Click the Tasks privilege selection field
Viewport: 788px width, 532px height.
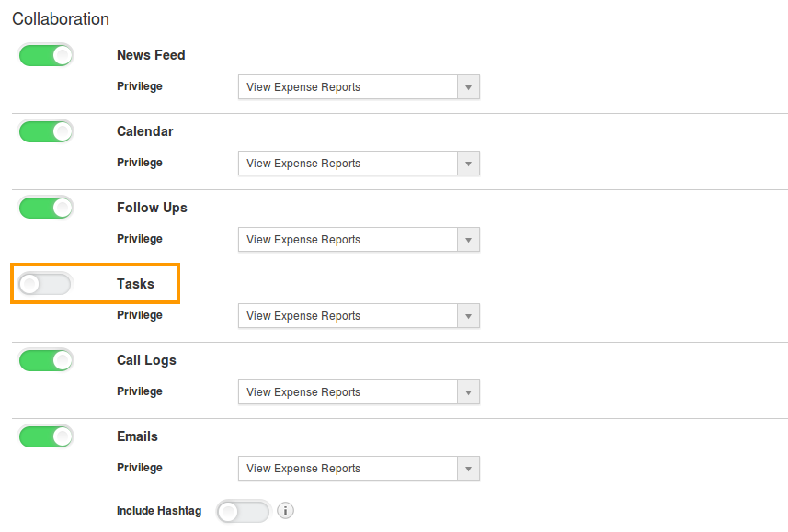359,316
